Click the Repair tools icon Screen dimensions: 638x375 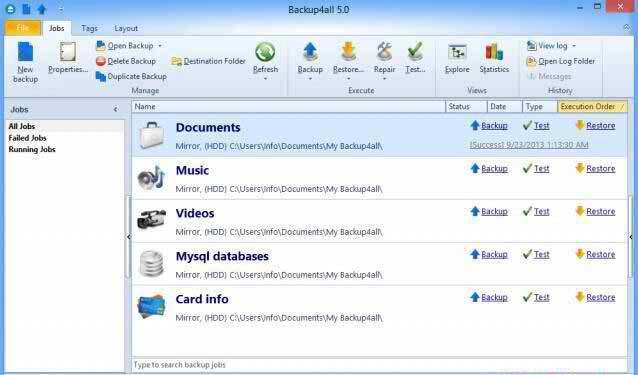tap(385, 52)
